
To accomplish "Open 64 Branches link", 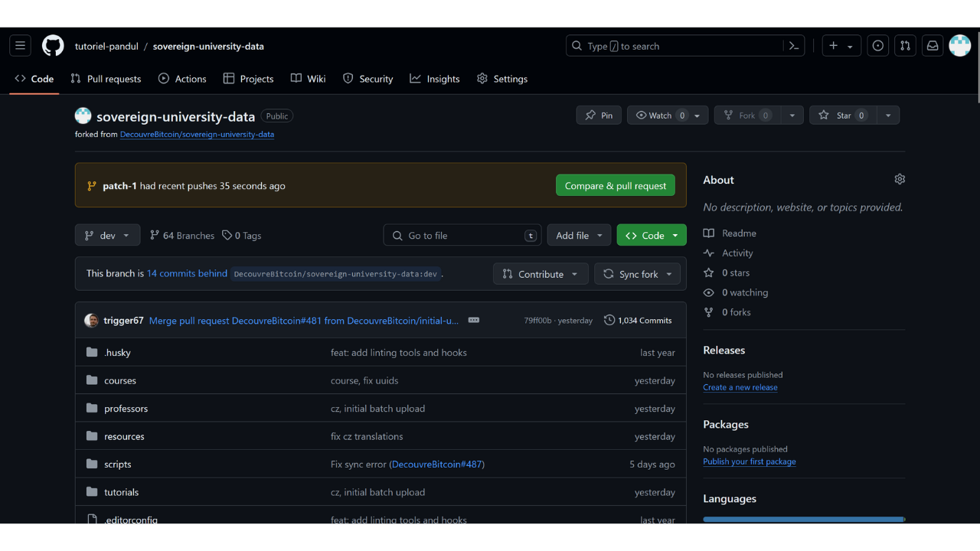I will pyautogui.click(x=182, y=236).
